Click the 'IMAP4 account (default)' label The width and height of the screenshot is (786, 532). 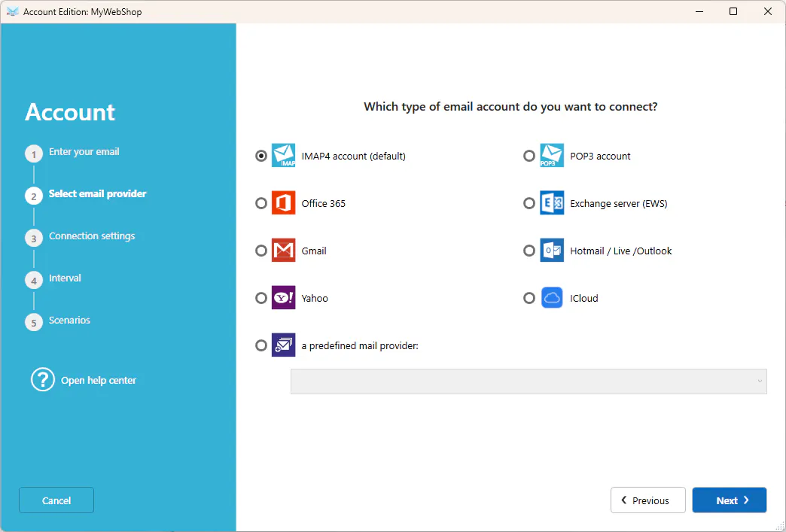[x=353, y=156]
